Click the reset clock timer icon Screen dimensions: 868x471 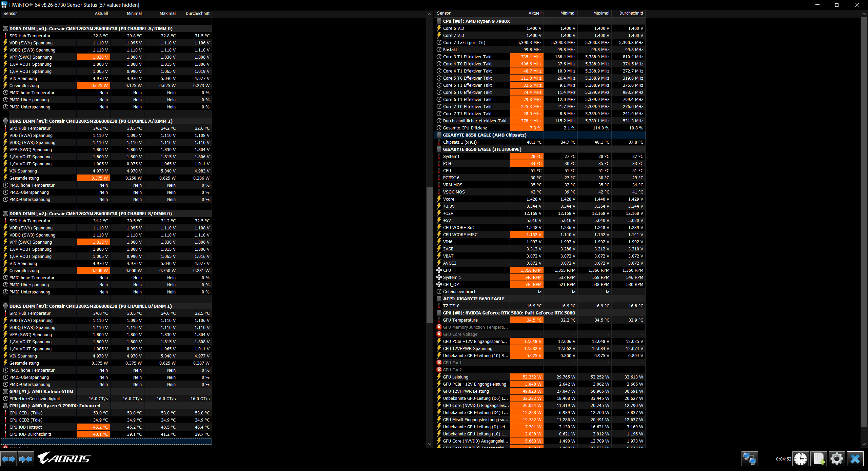pyautogui.click(x=801, y=459)
